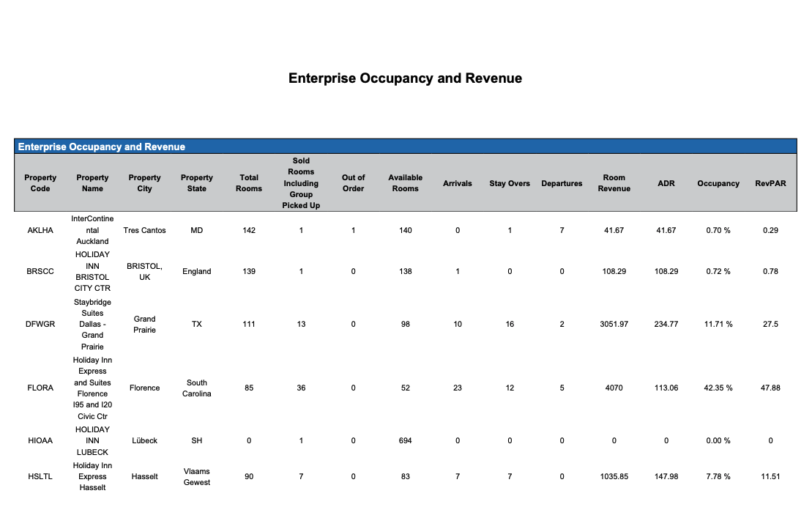Select the Total Rooms column header
This screenshot has height=507, width=812.
point(249,183)
